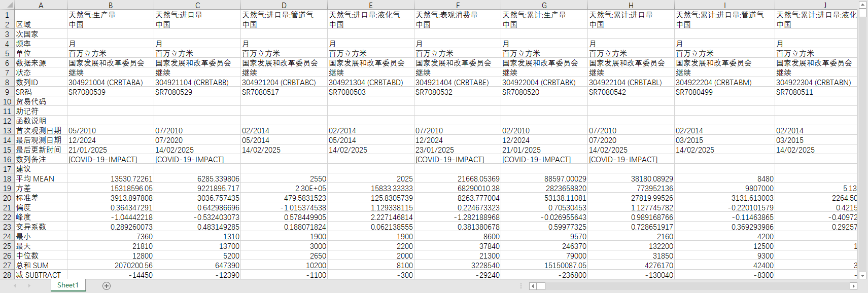This screenshot has height=293, width=868.
Task: Select row 8 header
Action: click(7, 82)
